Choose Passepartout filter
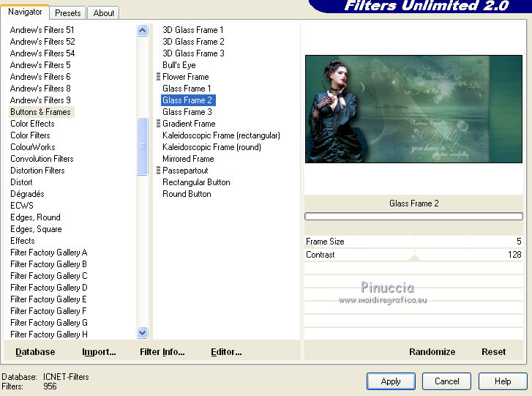 coord(185,171)
